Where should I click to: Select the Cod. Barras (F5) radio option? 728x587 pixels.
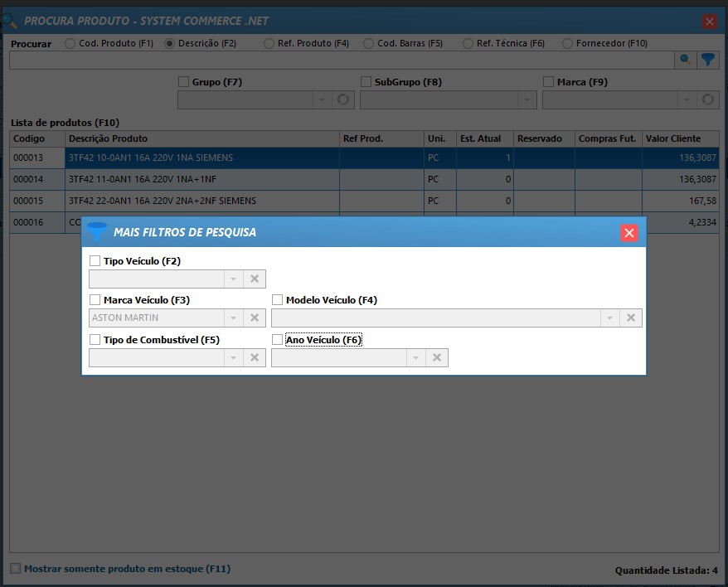[369, 43]
